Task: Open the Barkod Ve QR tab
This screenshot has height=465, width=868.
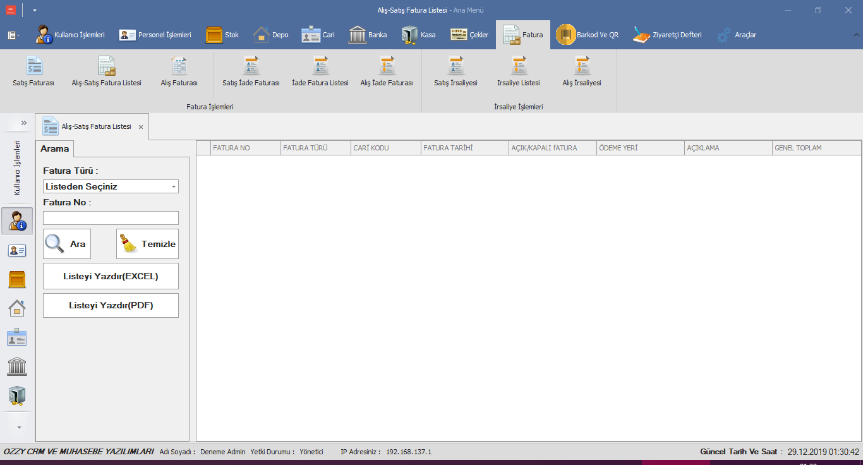Action: click(588, 35)
